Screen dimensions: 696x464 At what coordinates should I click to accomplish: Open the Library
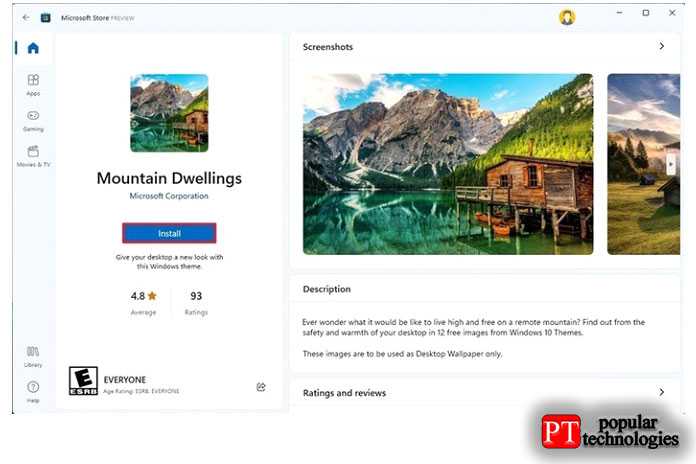point(33,357)
